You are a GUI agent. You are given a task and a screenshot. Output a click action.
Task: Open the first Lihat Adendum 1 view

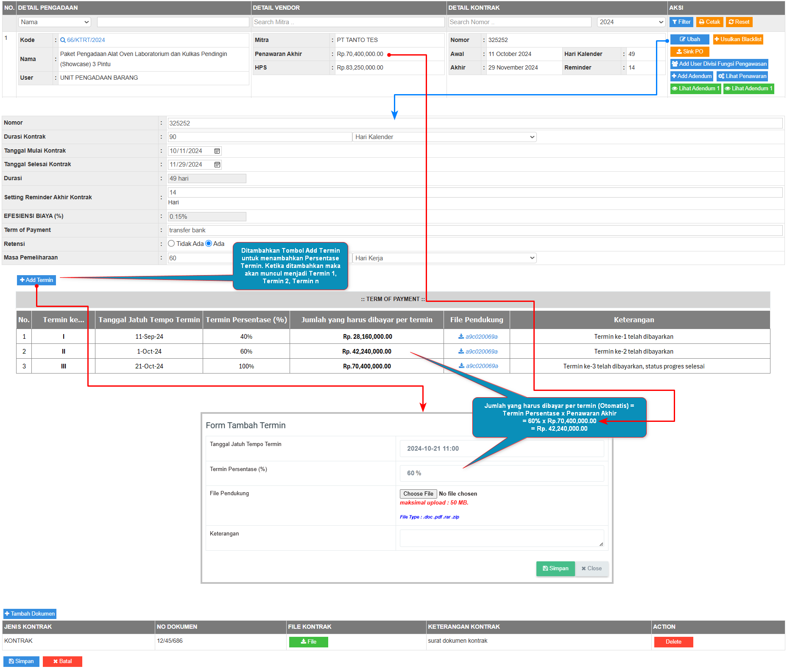pos(695,89)
